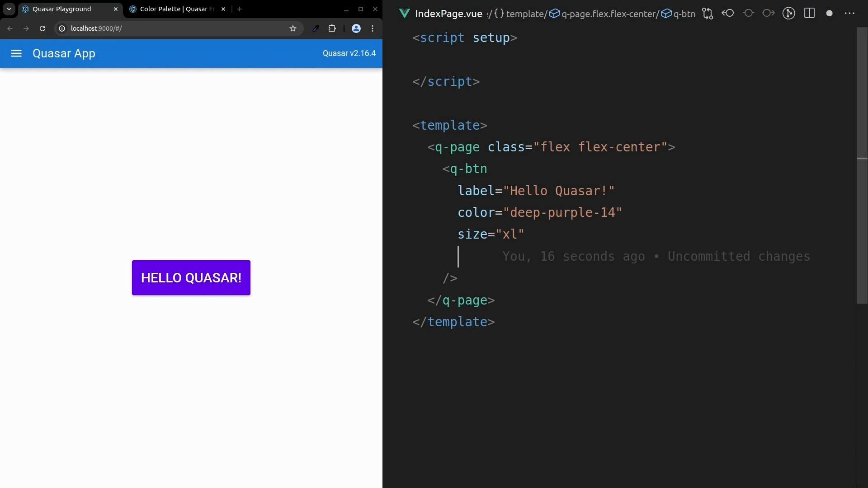868x488 pixels.
Task: Open the q-btn breadcrumb segment
Action: point(678,14)
